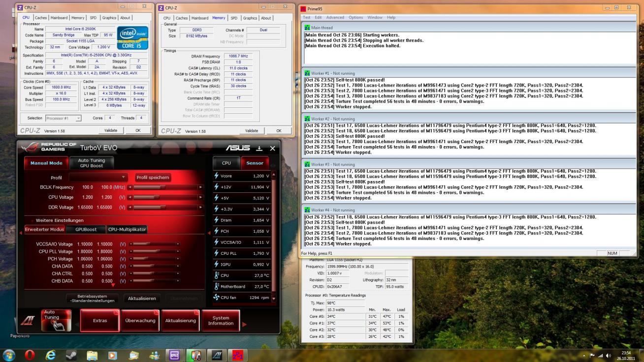Click Profil speichern button
Screen dimensions: 644x362
[153, 177]
